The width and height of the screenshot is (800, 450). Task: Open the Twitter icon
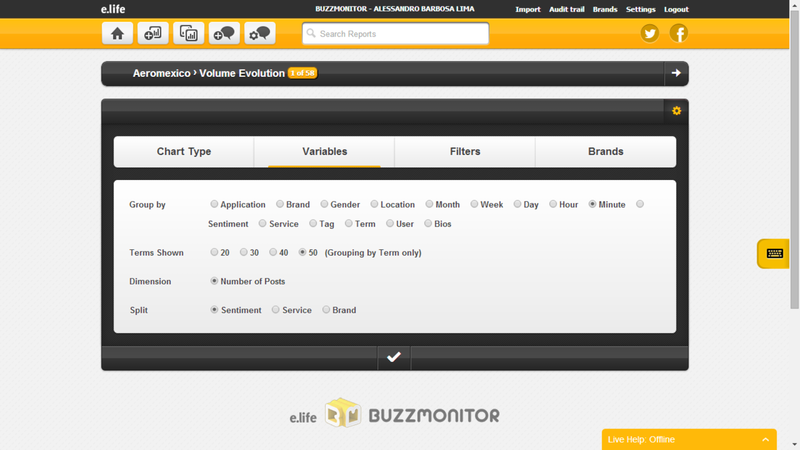tap(650, 33)
